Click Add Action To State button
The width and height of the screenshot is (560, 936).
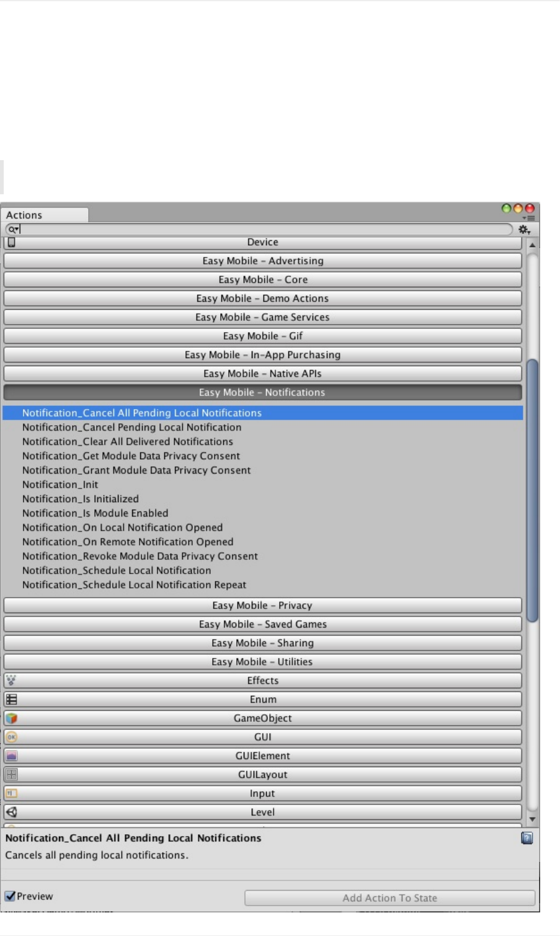pos(390,898)
